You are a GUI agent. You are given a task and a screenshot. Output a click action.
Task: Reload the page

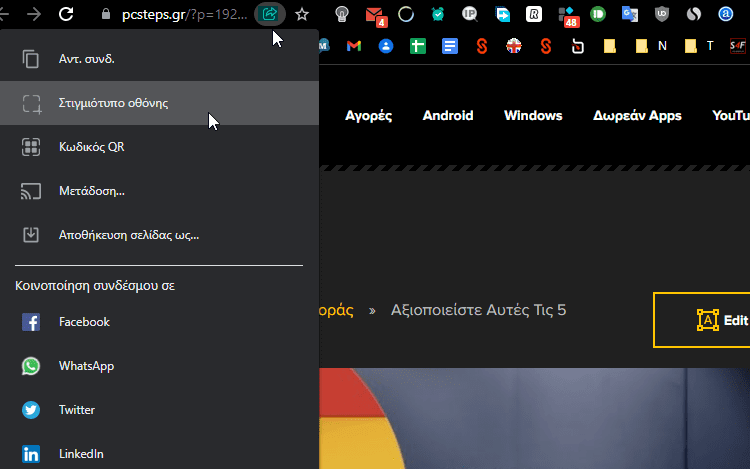pos(66,14)
